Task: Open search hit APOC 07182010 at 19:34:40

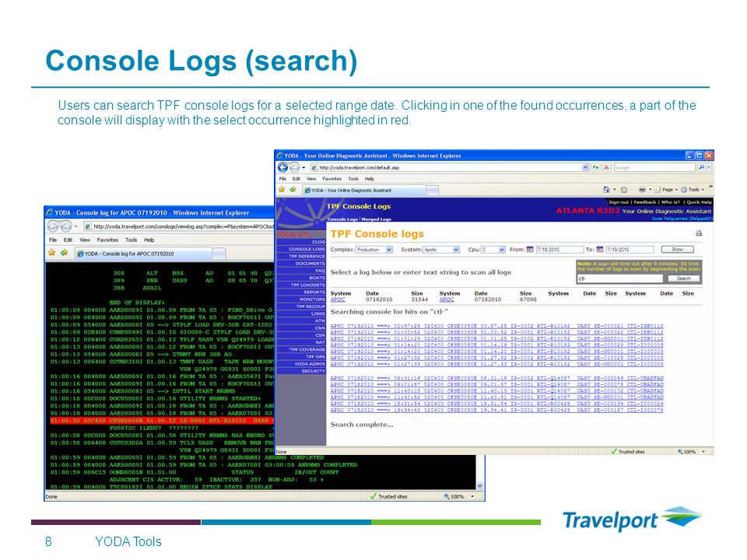Action: 496,410
